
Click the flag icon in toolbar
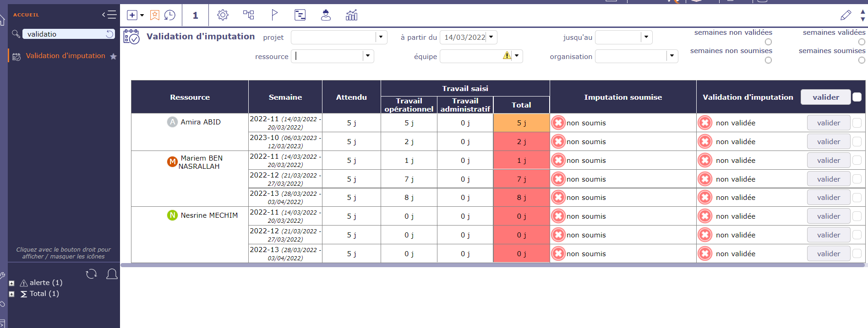click(274, 15)
